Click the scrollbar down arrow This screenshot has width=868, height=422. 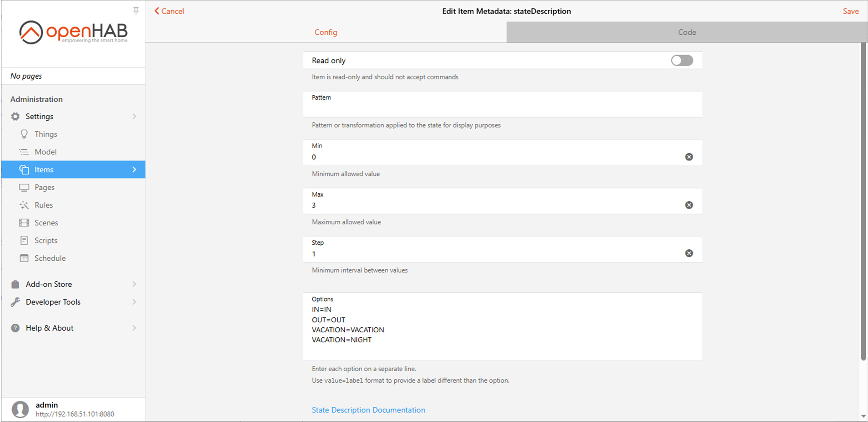[x=863, y=416]
